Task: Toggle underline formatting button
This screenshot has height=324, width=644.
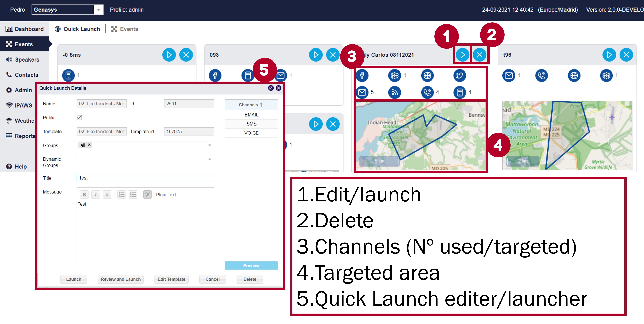Action: tap(107, 194)
